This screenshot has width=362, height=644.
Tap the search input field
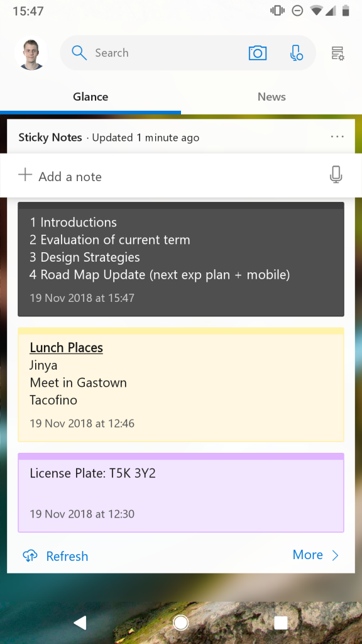pyautogui.click(x=157, y=53)
